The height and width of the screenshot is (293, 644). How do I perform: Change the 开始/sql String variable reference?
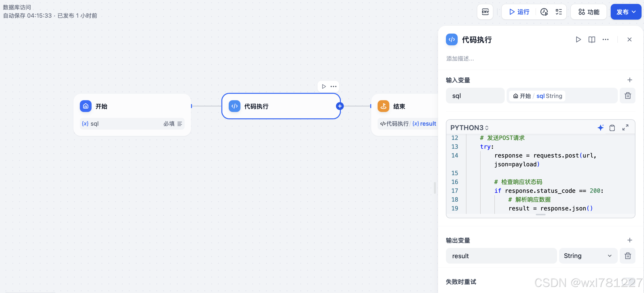pyautogui.click(x=562, y=96)
